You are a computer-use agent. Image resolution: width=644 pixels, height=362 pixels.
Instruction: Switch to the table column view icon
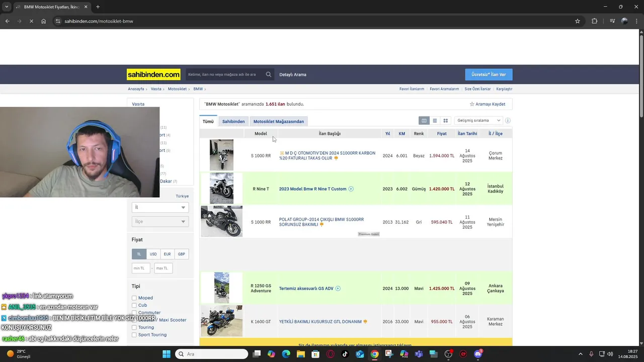(x=424, y=121)
